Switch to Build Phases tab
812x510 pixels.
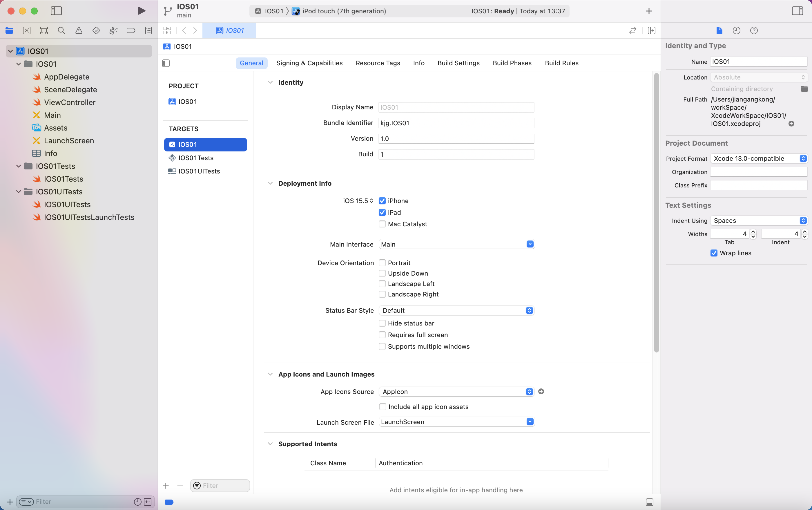pyautogui.click(x=512, y=63)
